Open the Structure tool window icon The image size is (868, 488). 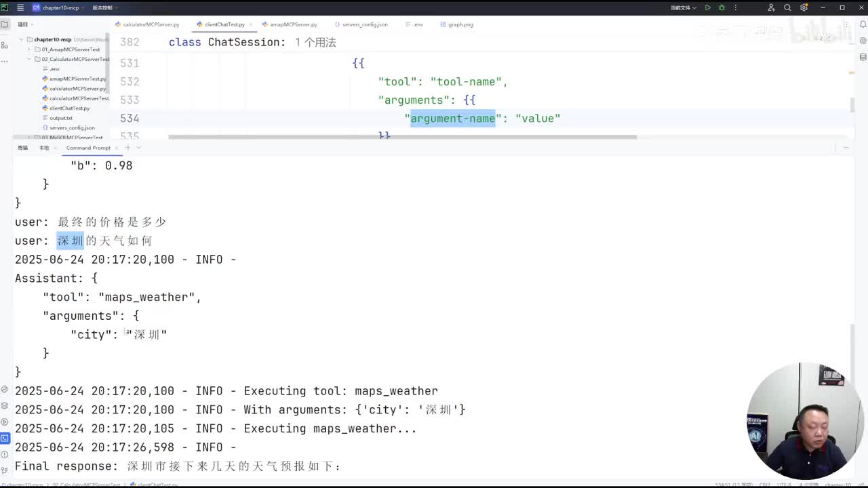5,44
